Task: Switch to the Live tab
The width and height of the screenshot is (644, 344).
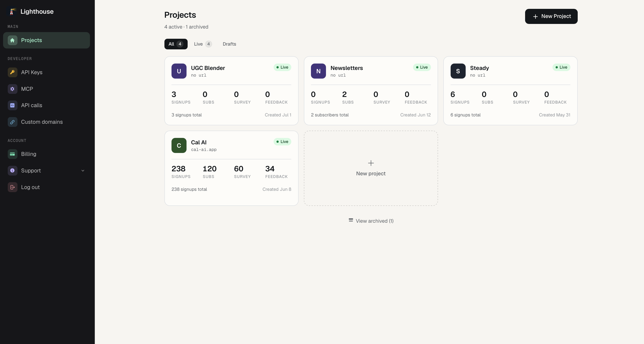Action: [x=203, y=44]
